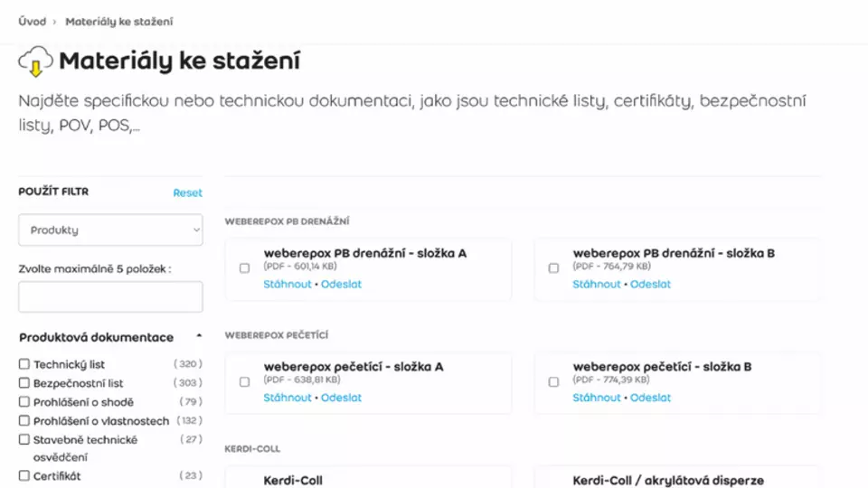Click the Kerdi-Coll document title
Image resolution: width=868 pixels, height=488 pixels.
pos(293,480)
